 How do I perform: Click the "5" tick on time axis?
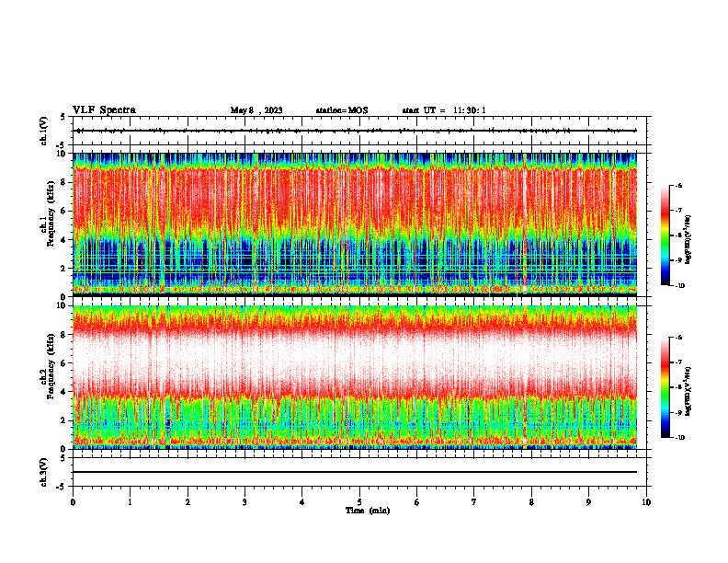click(359, 502)
